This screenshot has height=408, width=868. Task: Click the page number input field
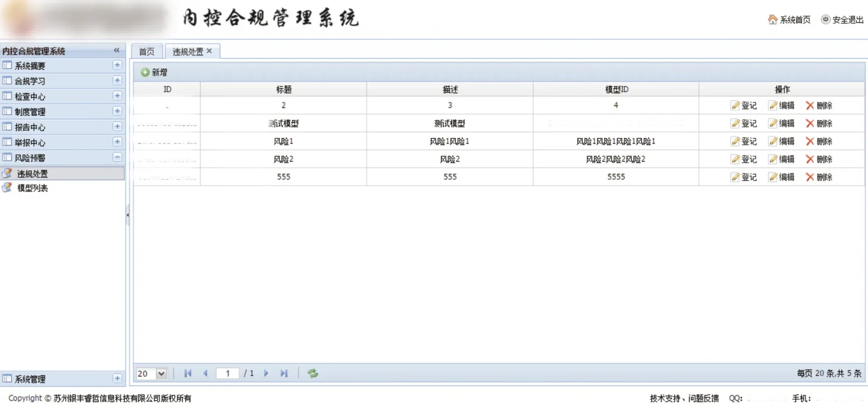click(x=227, y=374)
